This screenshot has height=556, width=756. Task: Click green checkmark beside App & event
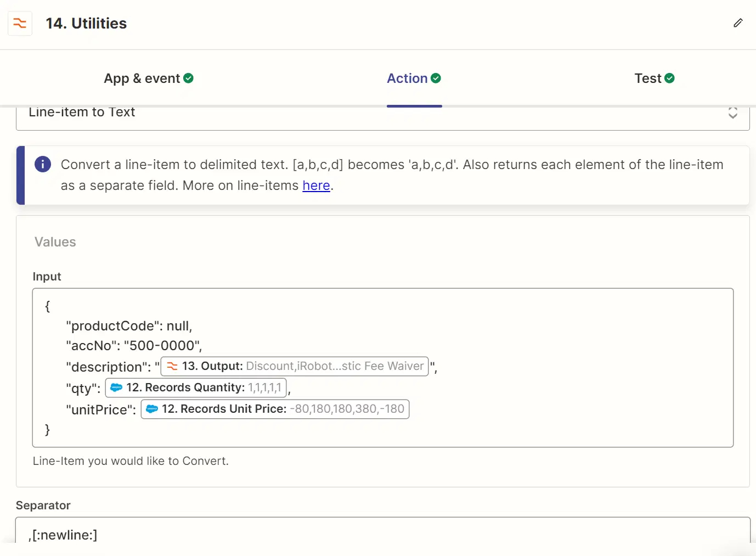(188, 78)
